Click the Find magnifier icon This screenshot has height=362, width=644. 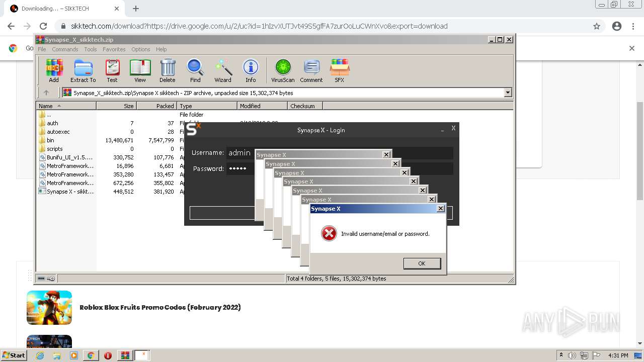(x=195, y=71)
